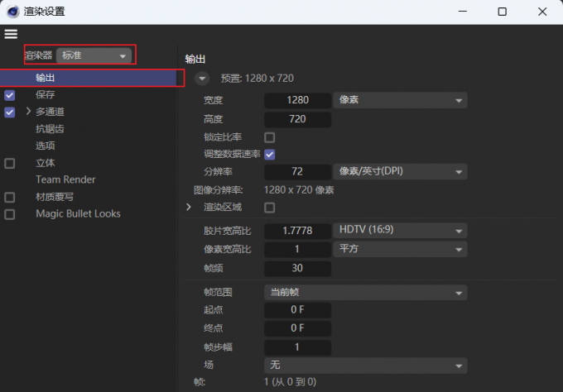Disable the 调整数据速率 checkbox

tap(270, 155)
